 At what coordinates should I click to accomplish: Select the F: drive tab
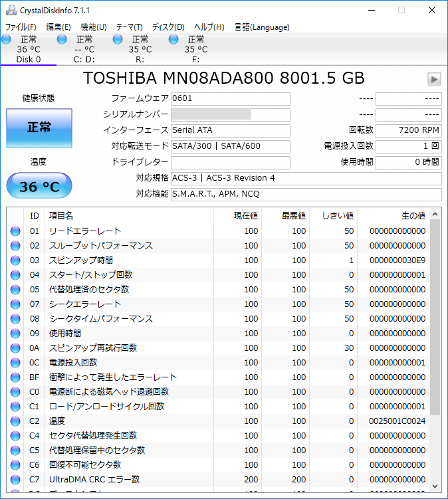[x=196, y=49]
